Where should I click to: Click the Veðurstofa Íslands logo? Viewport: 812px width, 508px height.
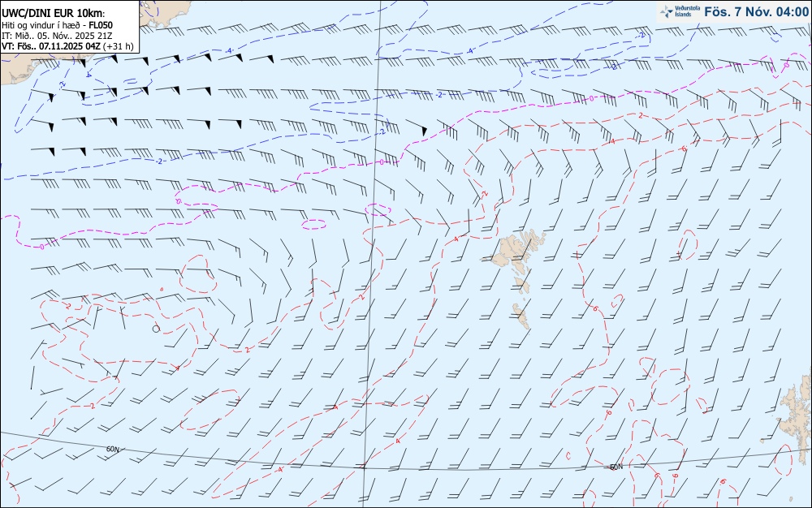680,11
